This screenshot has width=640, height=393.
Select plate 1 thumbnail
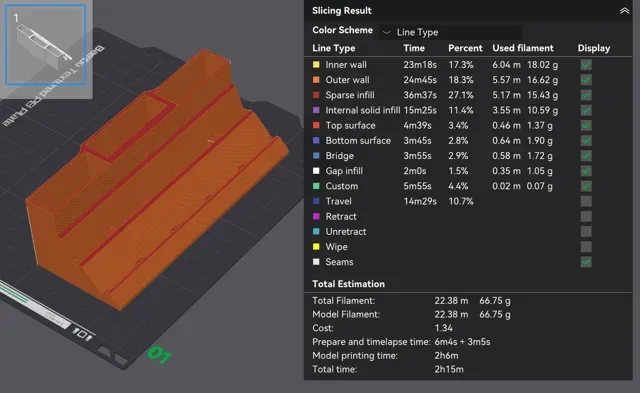coord(46,45)
